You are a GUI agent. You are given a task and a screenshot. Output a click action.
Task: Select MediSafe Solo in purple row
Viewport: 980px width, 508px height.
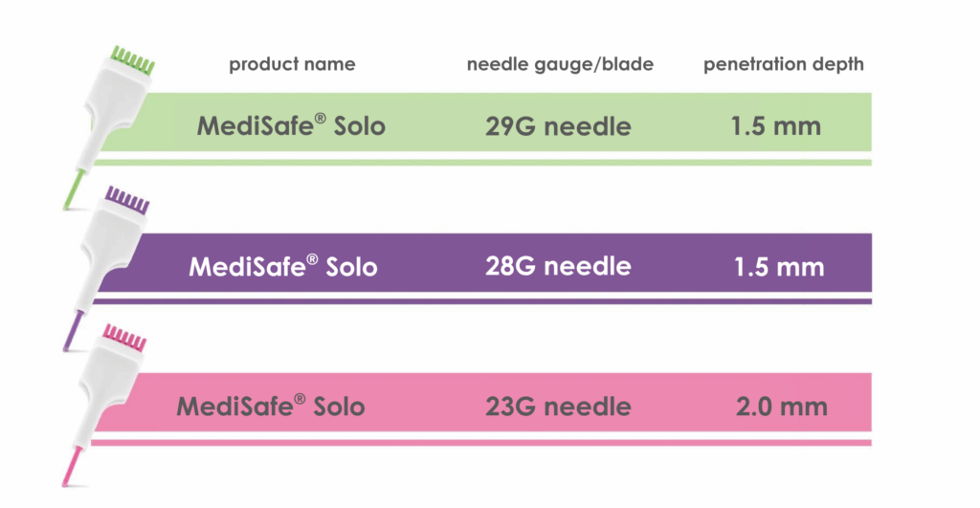point(283,265)
